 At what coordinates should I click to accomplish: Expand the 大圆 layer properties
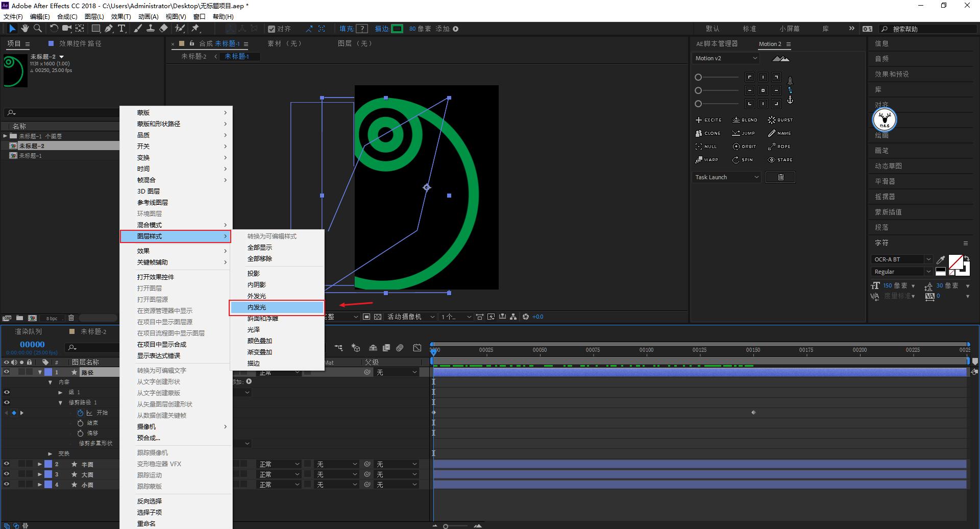click(40, 474)
